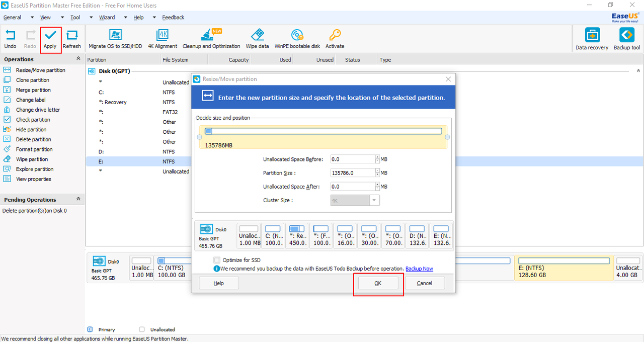Select the E: (NTFS) 128.60 GB block
Screen dimensions: 644x342
[563, 268]
